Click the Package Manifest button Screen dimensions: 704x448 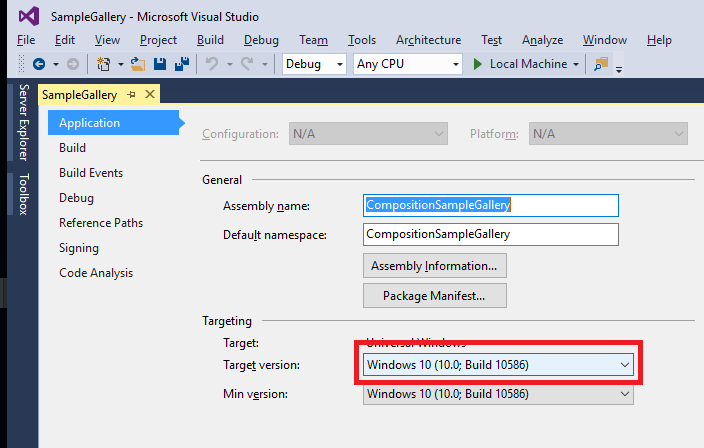pyautogui.click(x=434, y=296)
